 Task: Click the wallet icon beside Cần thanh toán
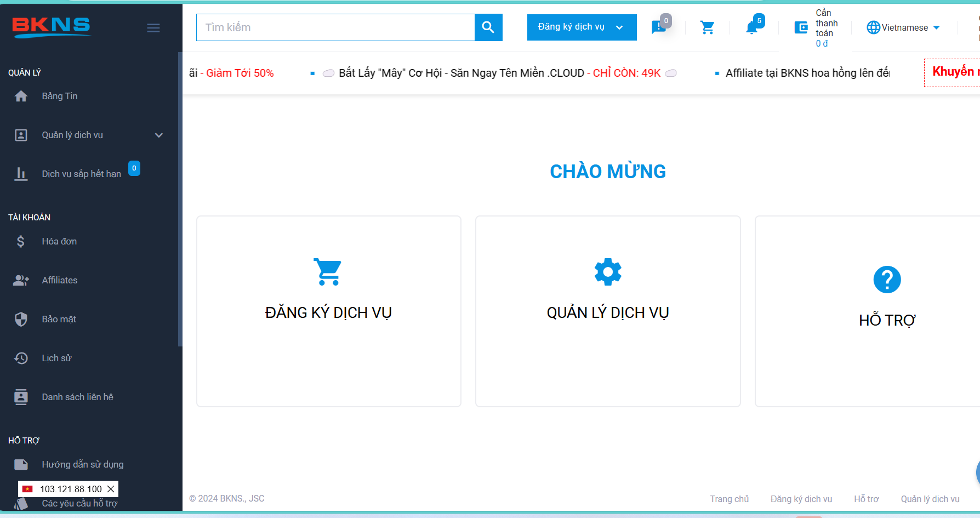[801, 27]
